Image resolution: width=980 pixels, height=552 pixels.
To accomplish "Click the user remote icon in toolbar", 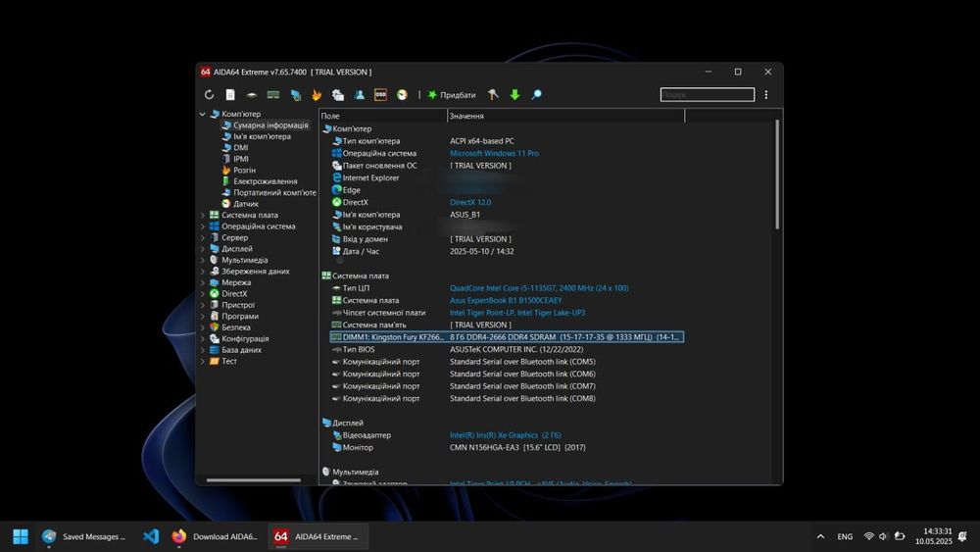I will [x=360, y=94].
